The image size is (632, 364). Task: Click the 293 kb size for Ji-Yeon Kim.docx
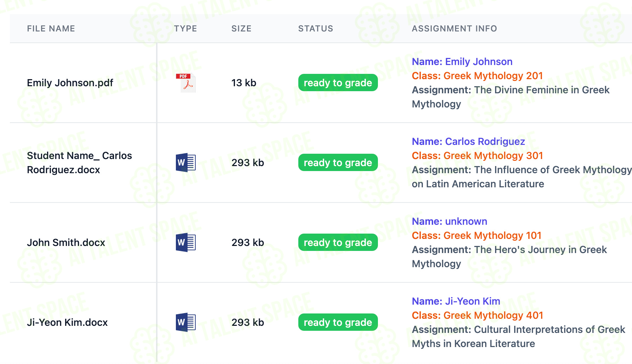248,322
